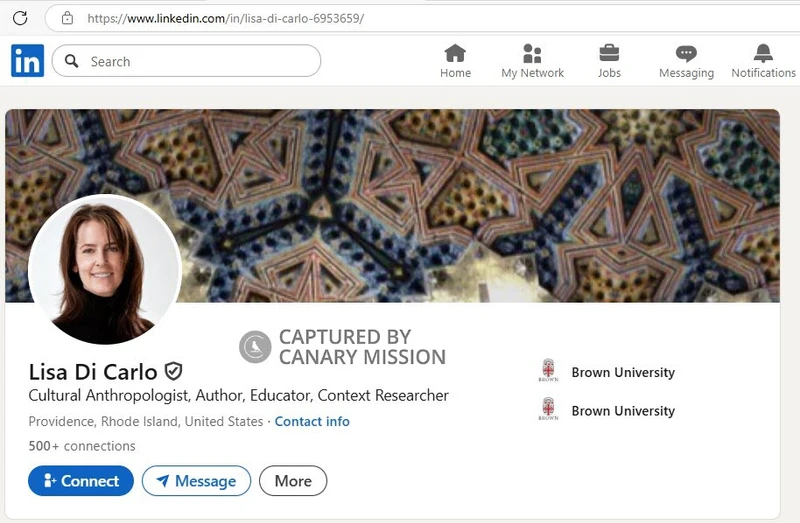800x523 pixels.
Task: Select the first Brown University entry
Action: pos(607,372)
